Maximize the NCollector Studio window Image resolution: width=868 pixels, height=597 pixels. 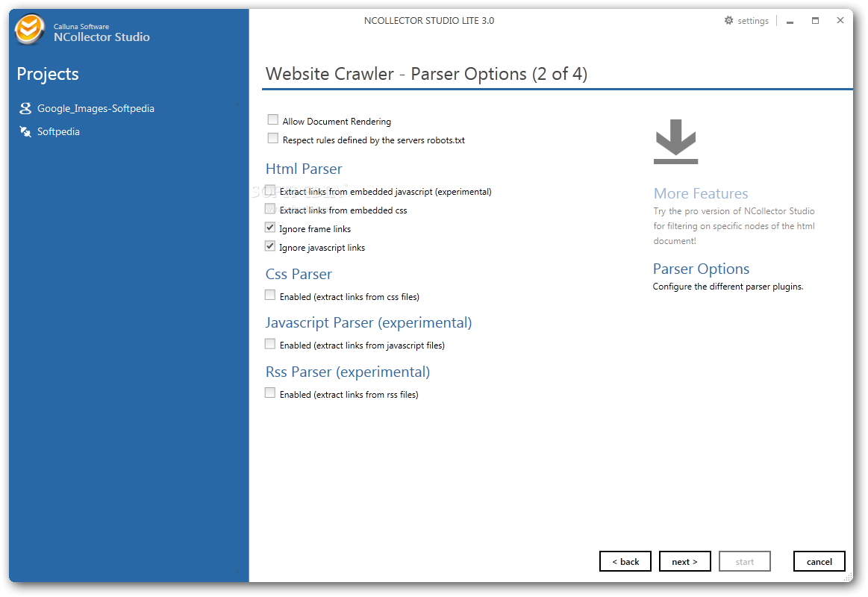[816, 20]
